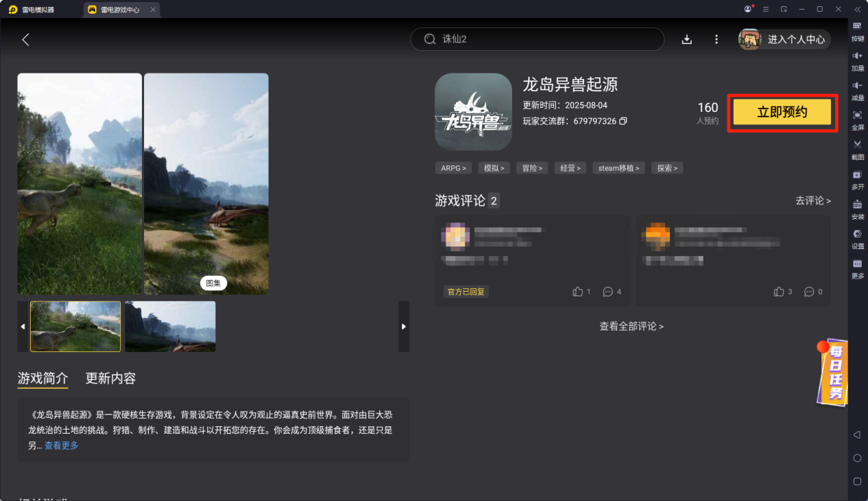
Task: Click the 更新时间：2025-08-04 text
Action: coord(565,106)
